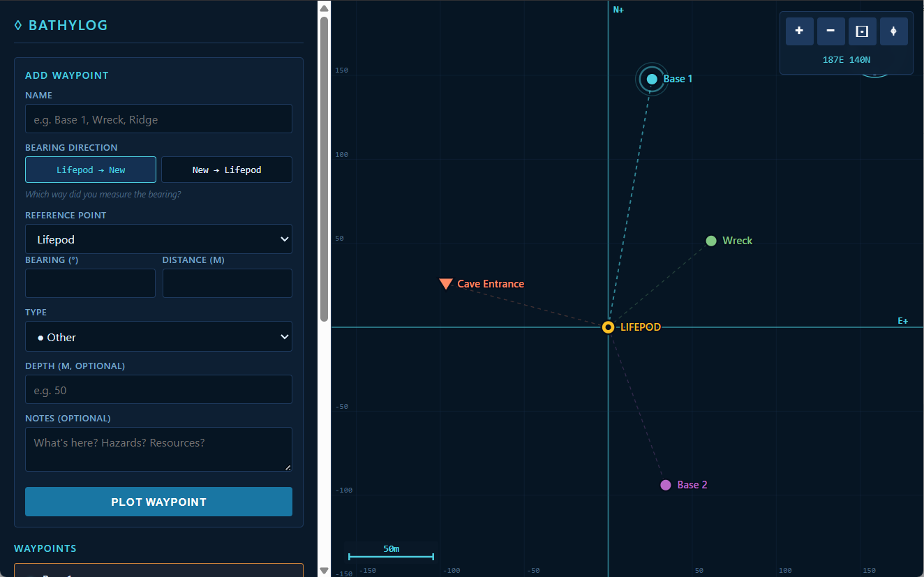The image size is (924, 577).
Task: Zoom in with the plus map button
Action: click(799, 31)
